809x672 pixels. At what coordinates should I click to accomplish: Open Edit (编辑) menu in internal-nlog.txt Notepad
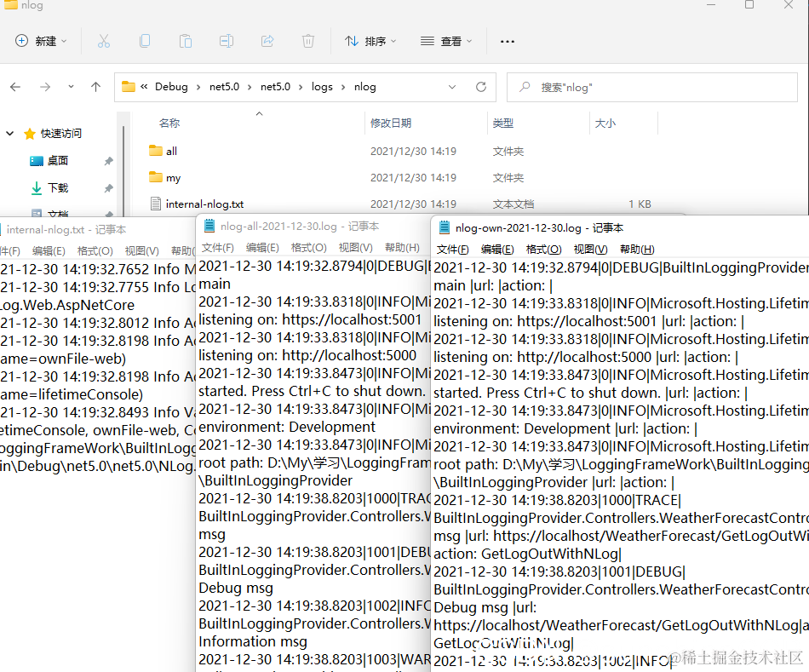[x=49, y=251]
